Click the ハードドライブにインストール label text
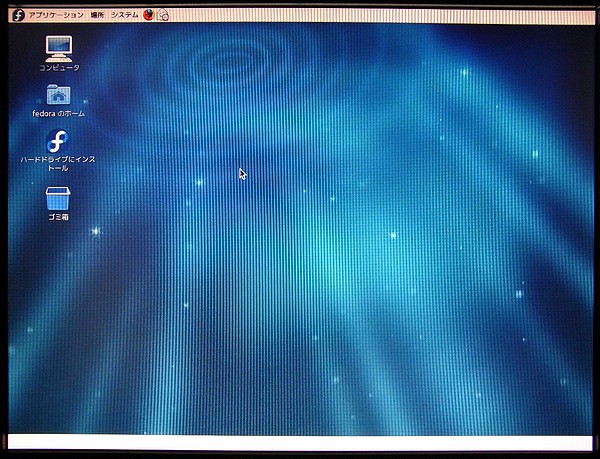Screen dimensions: 600x459 (x=58, y=164)
